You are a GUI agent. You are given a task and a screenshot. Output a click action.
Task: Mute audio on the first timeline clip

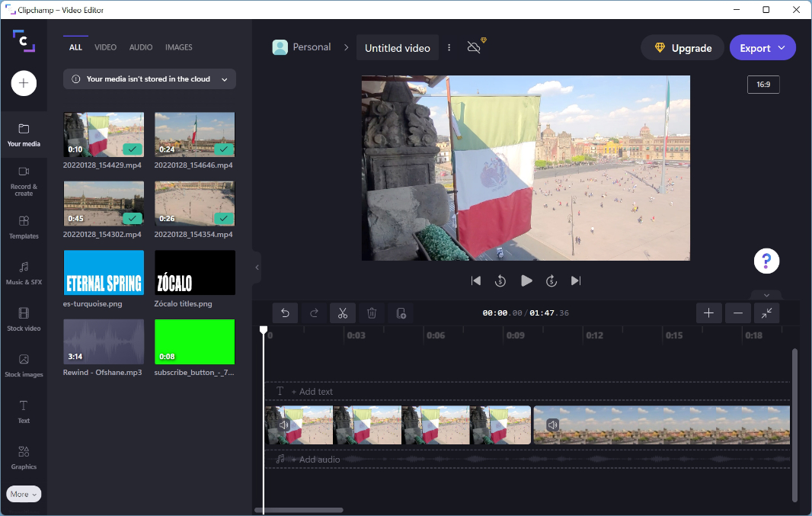point(284,425)
